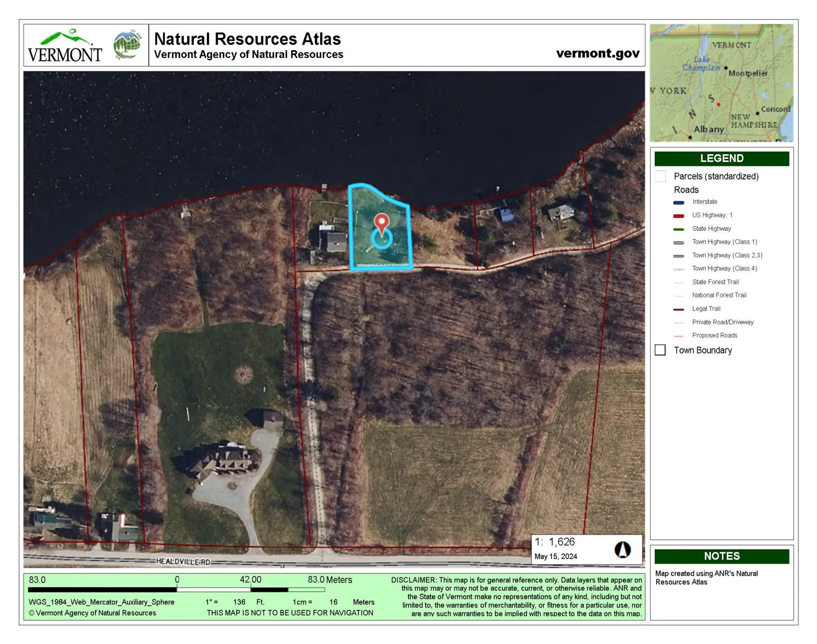Click the State Highway green line symbol
The width and height of the screenshot is (817, 644).
(679, 229)
